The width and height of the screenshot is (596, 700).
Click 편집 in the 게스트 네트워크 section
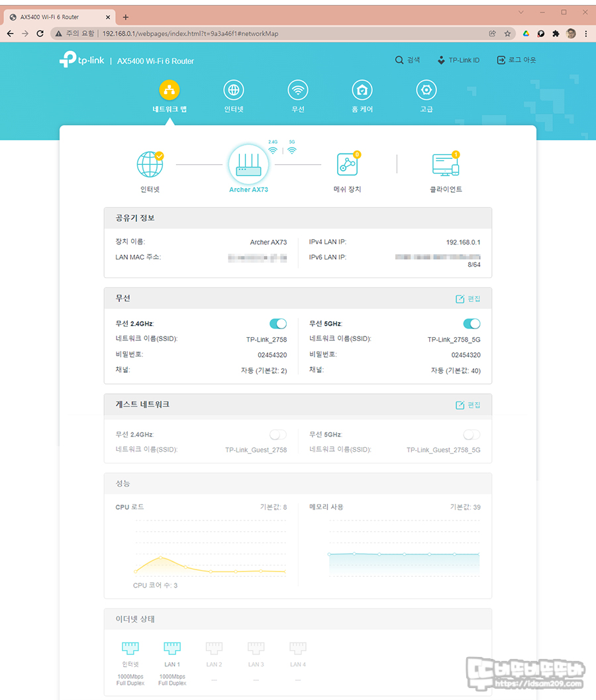[x=468, y=405]
